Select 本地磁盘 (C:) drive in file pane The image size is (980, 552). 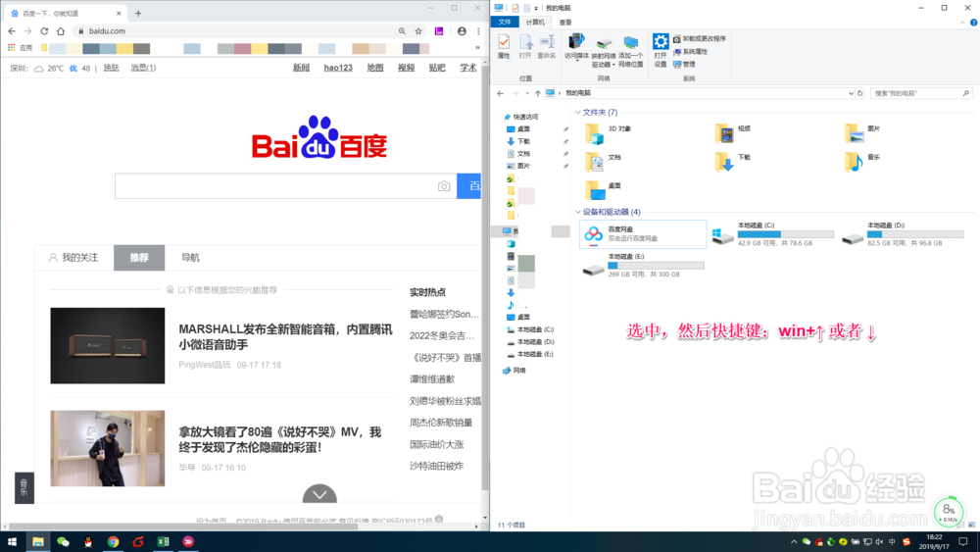772,233
